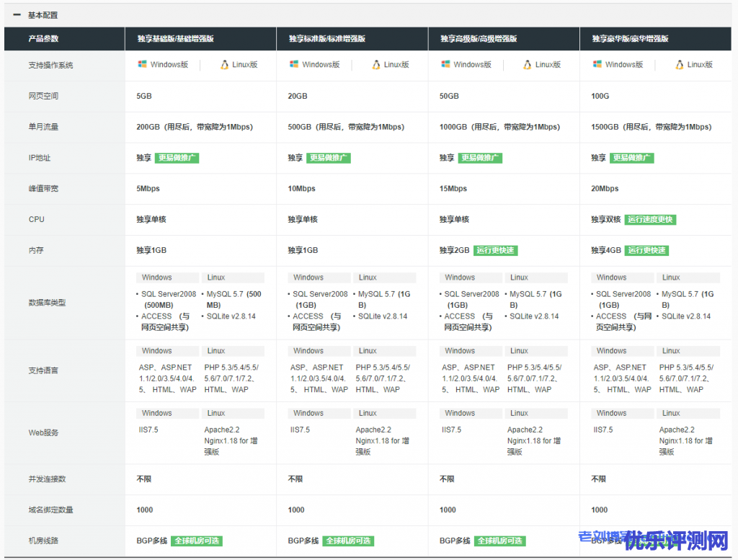Click the 峰值带宽 row label

pyautogui.click(x=43, y=189)
